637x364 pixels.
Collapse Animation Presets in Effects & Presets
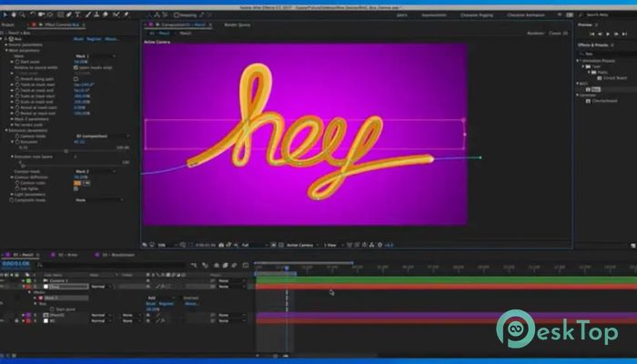pos(578,61)
